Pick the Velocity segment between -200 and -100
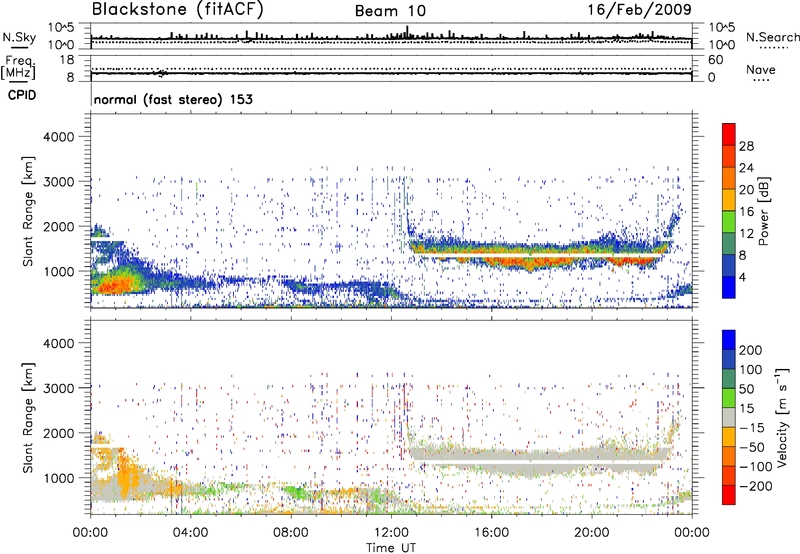This screenshot has height=554, width=800. (x=729, y=475)
